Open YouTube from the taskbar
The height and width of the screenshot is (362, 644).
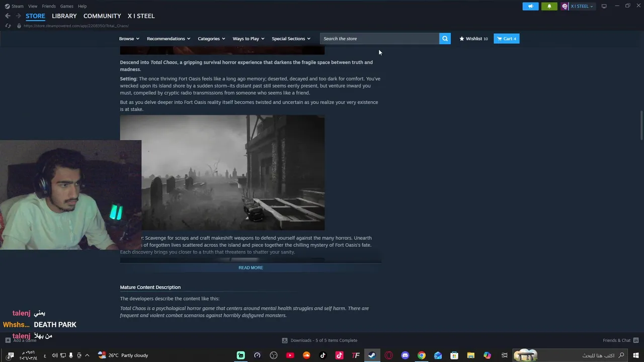coord(290,355)
